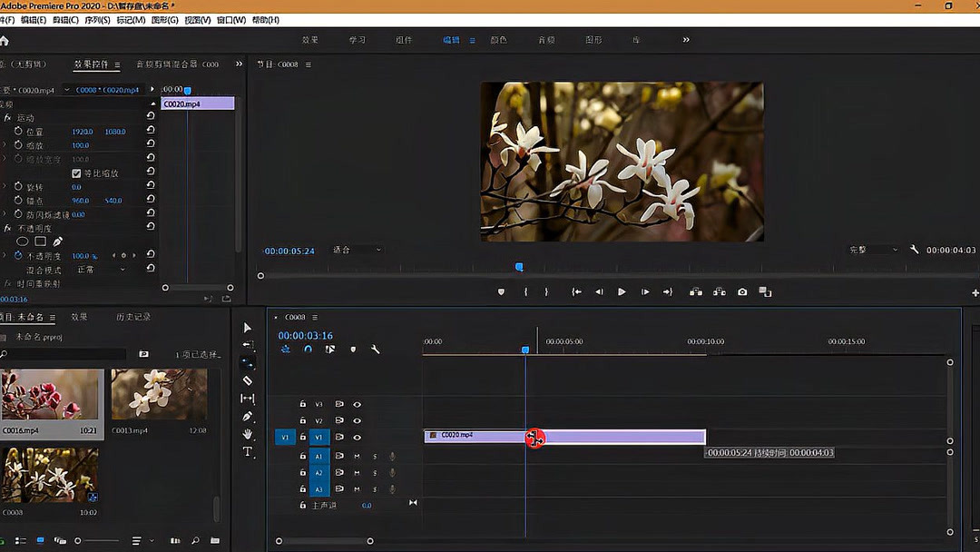Pick the Selection arrow tool
The image size is (980, 552).
pos(248,328)
